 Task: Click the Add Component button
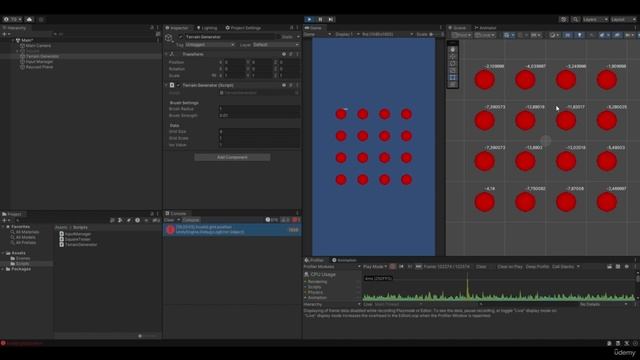232,157
